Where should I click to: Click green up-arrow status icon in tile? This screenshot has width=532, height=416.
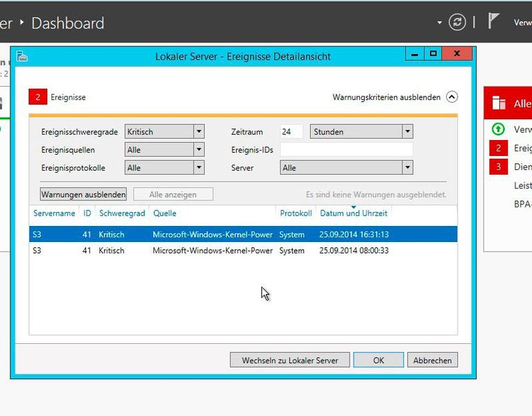(498, 129)
